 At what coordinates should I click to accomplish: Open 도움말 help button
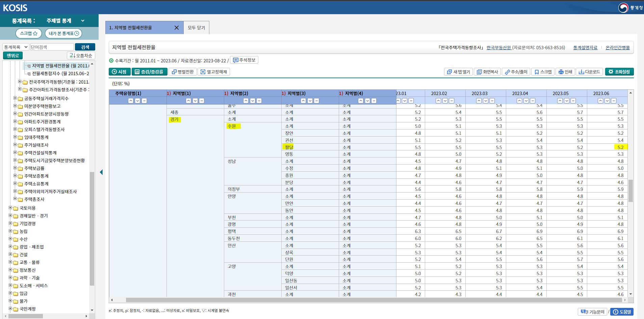pos(622,312)
